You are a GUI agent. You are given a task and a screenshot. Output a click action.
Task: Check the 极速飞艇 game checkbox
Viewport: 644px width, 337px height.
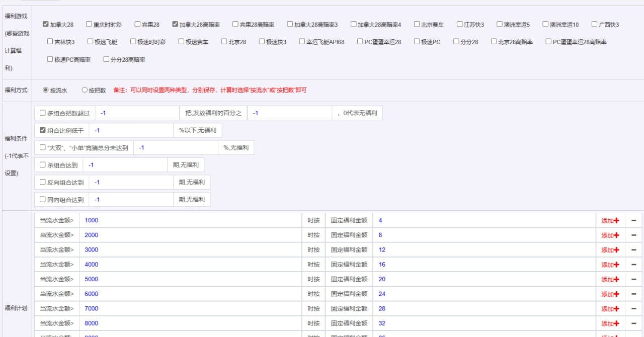point(90,42)
